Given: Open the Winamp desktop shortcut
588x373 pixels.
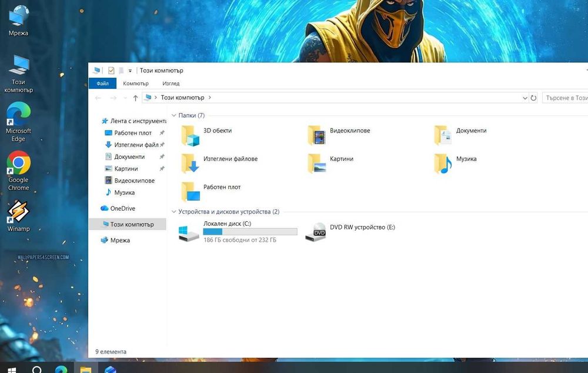Looking at the screenshot, I should 18,216.
